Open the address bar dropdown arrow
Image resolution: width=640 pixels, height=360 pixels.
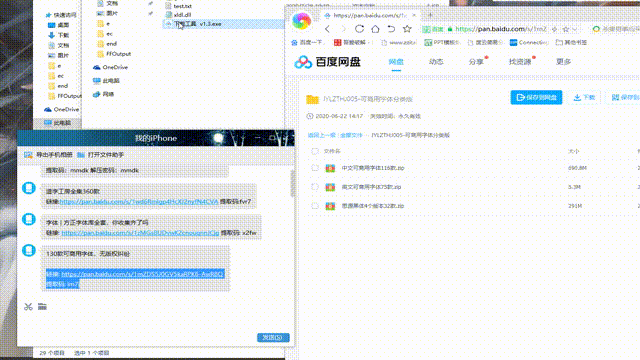[x=575, y=29]
